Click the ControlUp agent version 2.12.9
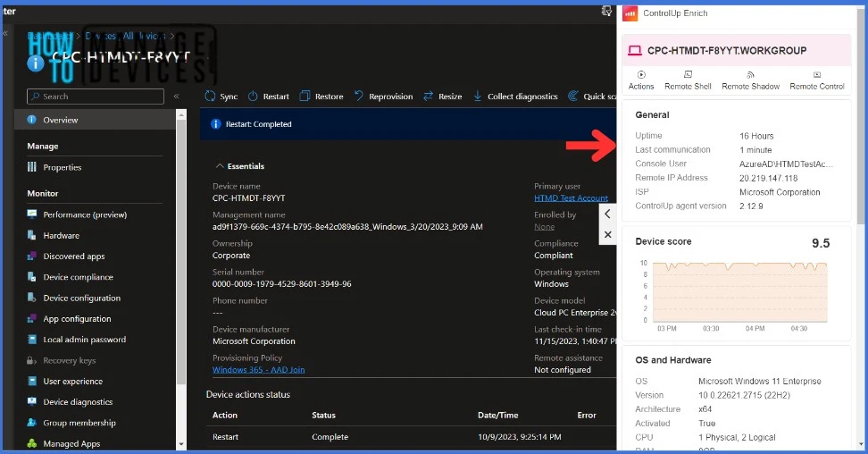The image size is (868, 454). 751,206
